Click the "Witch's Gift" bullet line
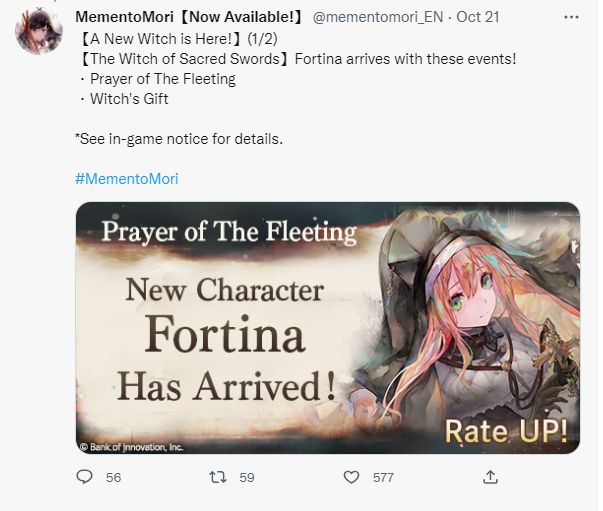 click(x=130, y=99)
